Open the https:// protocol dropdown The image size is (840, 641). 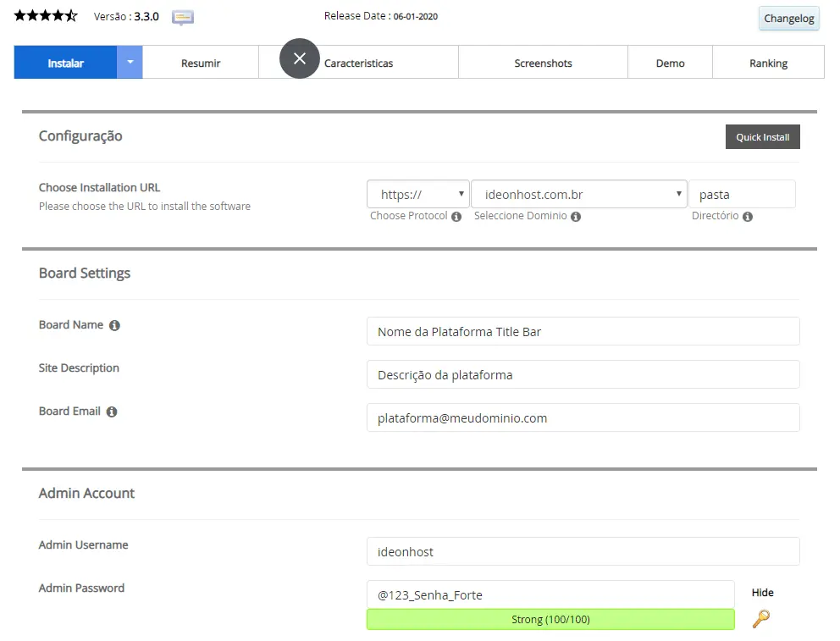tap(417, 194)
